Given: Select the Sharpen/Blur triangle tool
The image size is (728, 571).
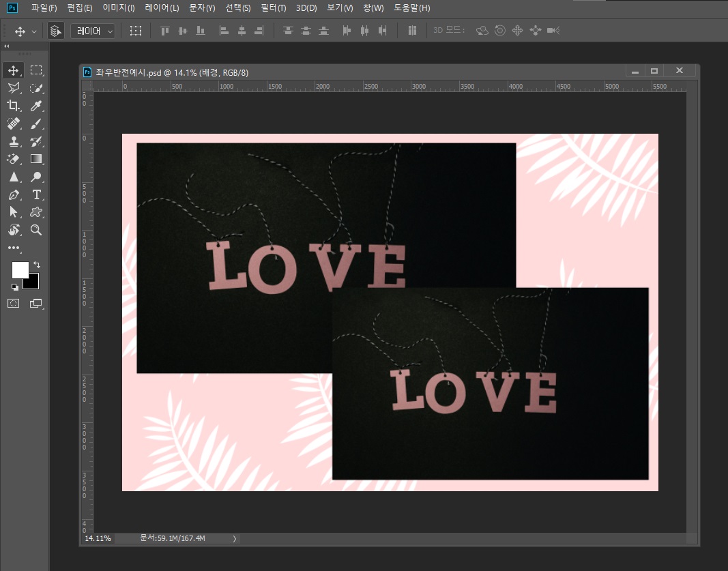Looking at the screenshot, I should point(14,177).
